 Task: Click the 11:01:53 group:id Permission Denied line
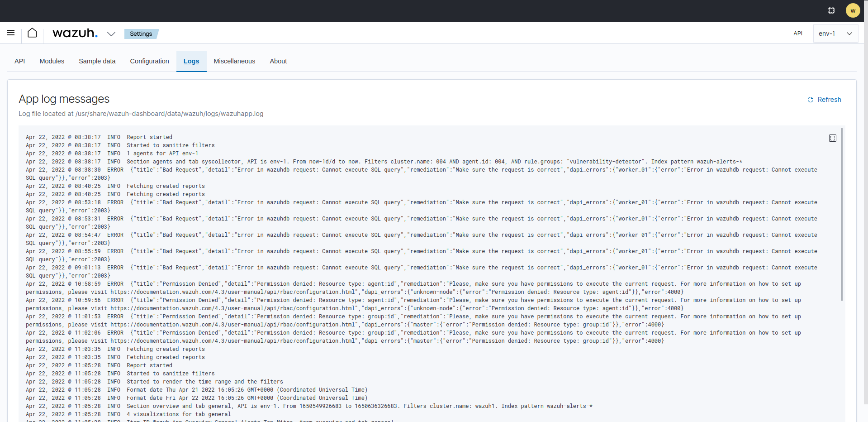click(413, 321)
